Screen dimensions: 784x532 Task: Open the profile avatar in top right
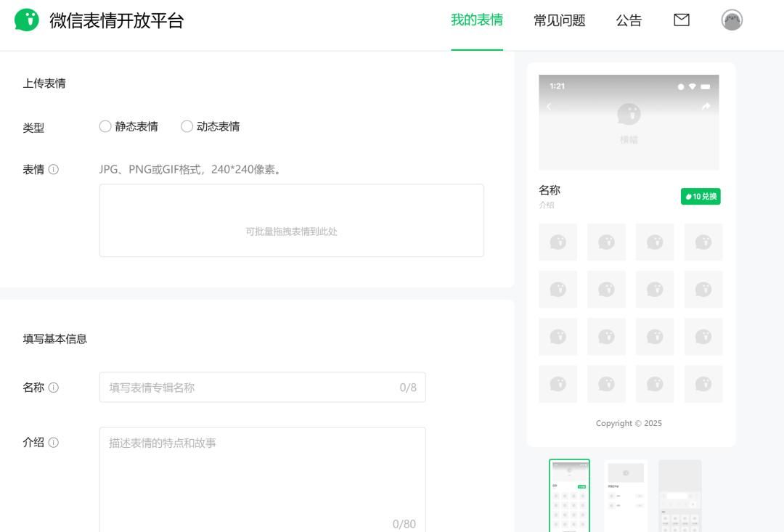pos(732,20)
